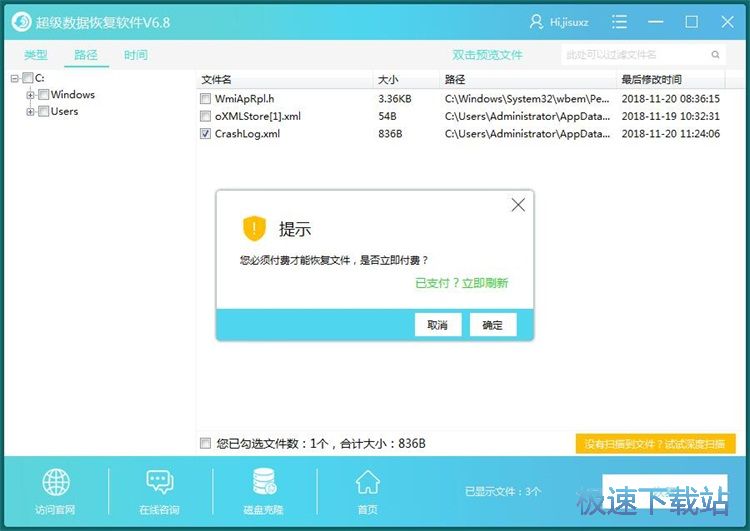The height and width of the screenshot is (531, 750).
Task: Uncheck the CrashLog.xml checkbox
Action: (205, 133)
